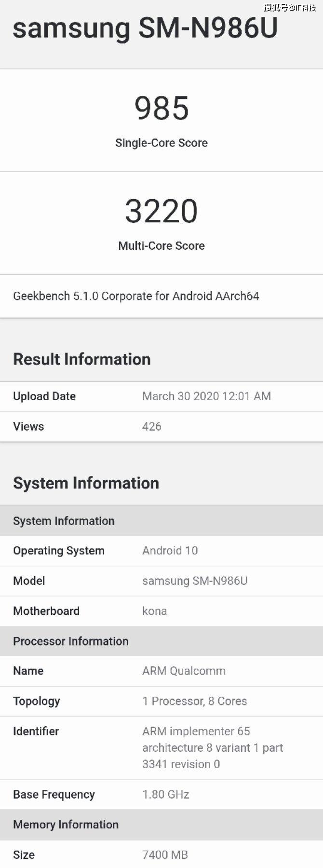Click the kona motherboard value

click(155, 611)
